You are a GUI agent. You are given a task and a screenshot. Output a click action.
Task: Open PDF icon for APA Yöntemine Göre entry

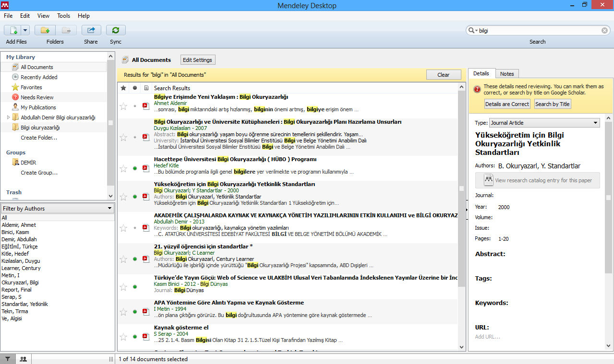[x=146, y=312]
